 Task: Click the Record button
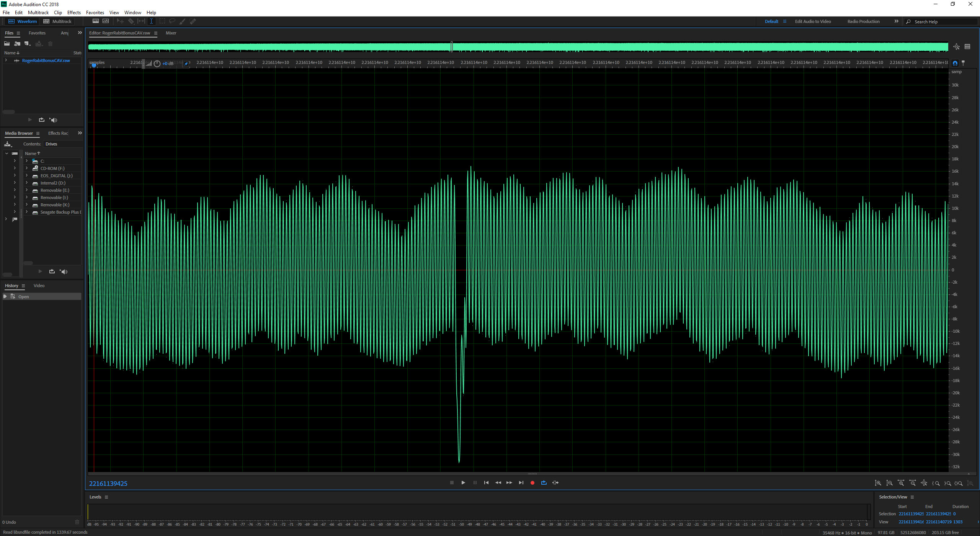tap(532, 483)
